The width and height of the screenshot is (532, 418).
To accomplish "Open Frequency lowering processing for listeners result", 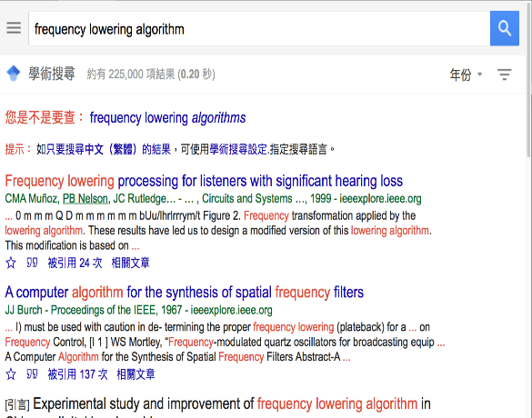I will 204,181.
